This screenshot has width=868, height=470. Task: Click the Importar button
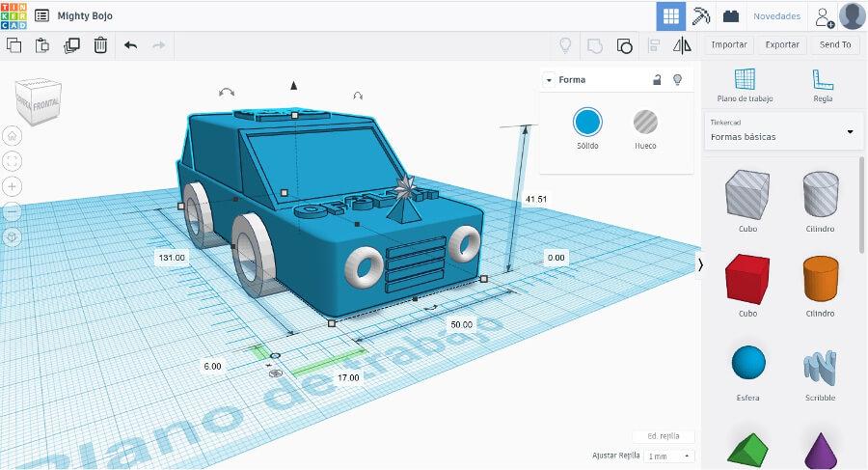tap(729, 44)
